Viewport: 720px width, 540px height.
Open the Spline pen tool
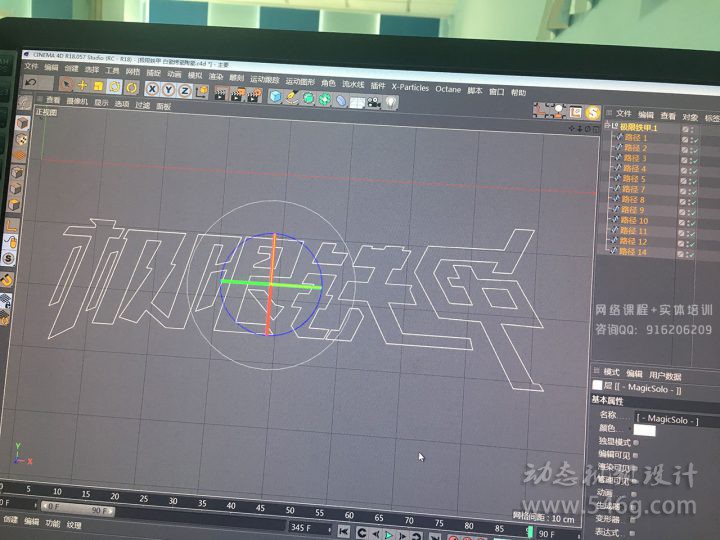coord(292,97)
